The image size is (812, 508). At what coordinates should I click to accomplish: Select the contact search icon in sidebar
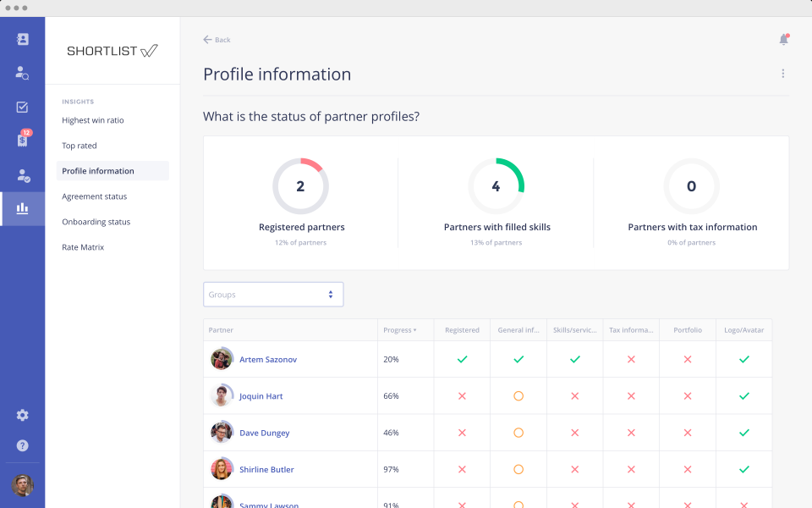tap(22, 73)
